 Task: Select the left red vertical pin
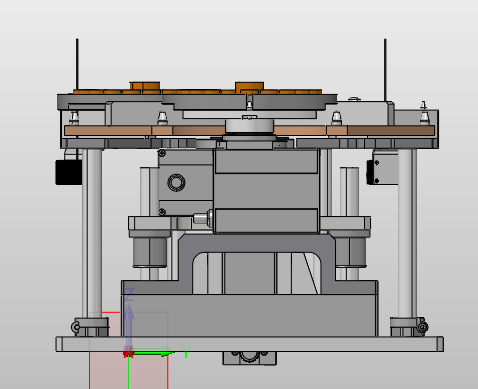77,64
